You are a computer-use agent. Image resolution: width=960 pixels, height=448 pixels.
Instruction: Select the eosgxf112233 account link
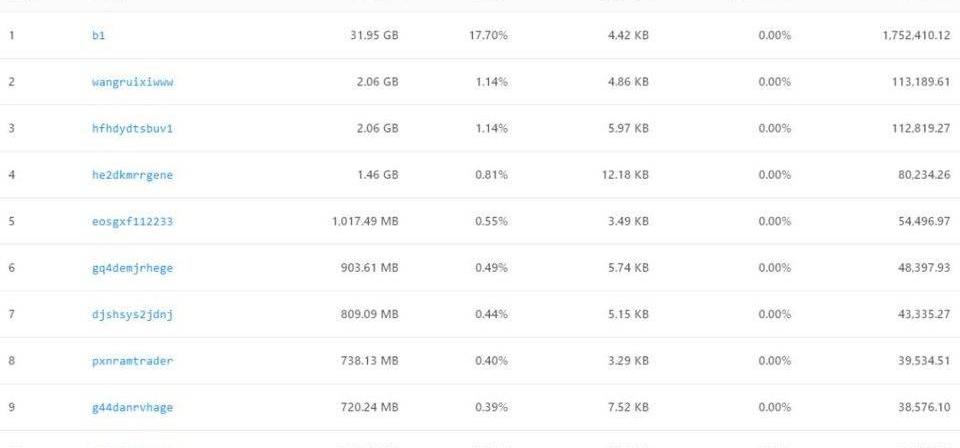(x=132, y=221)
